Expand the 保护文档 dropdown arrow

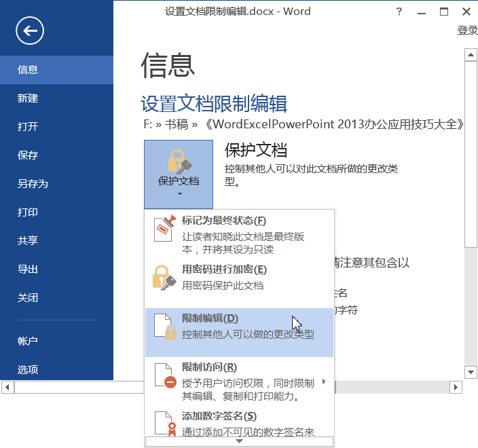click(x=179, y=194)
